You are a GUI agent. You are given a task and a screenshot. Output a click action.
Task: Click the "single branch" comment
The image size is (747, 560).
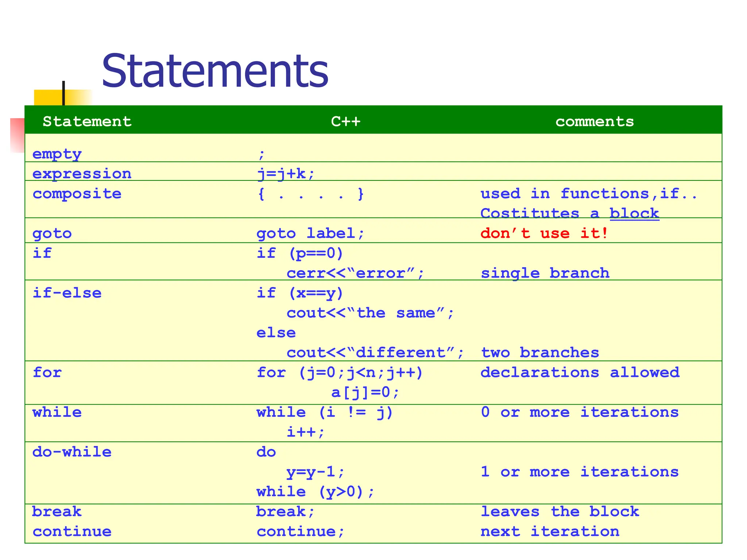(x=545, y=273)
